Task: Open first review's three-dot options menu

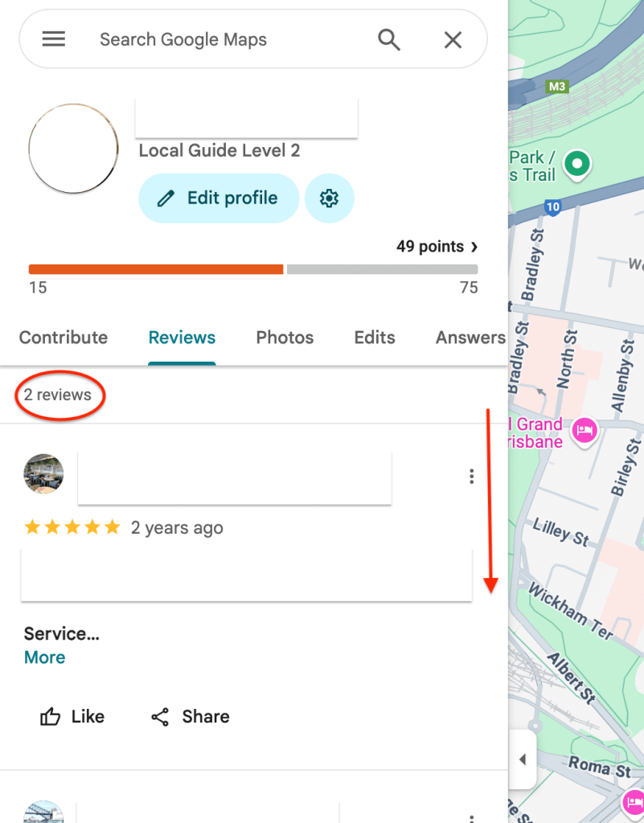Action: click(472, 477)
